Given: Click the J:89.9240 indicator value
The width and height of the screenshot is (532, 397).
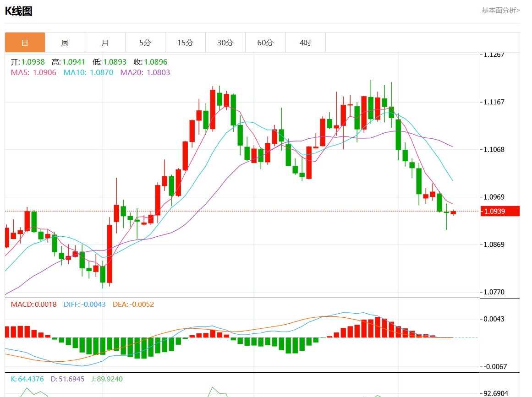Looking at the screenshot, I should (x=107, y=379).
